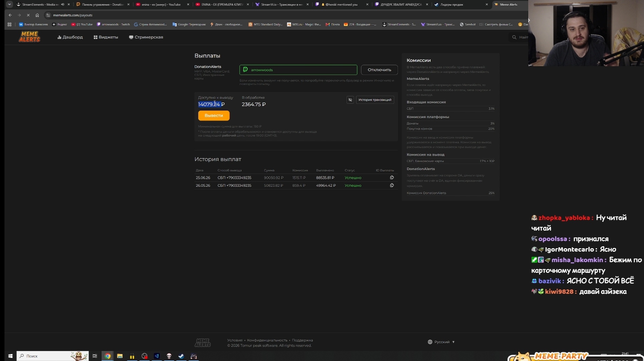Click the Успешно status for 25.06.26
Image resolution: width=644 pixels, height=361 pixels.
[353, 178]
